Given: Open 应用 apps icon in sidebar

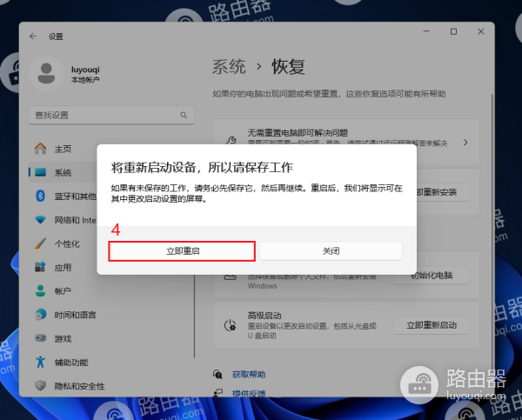Looking at the screenshot, I should [x=40, y=267].
